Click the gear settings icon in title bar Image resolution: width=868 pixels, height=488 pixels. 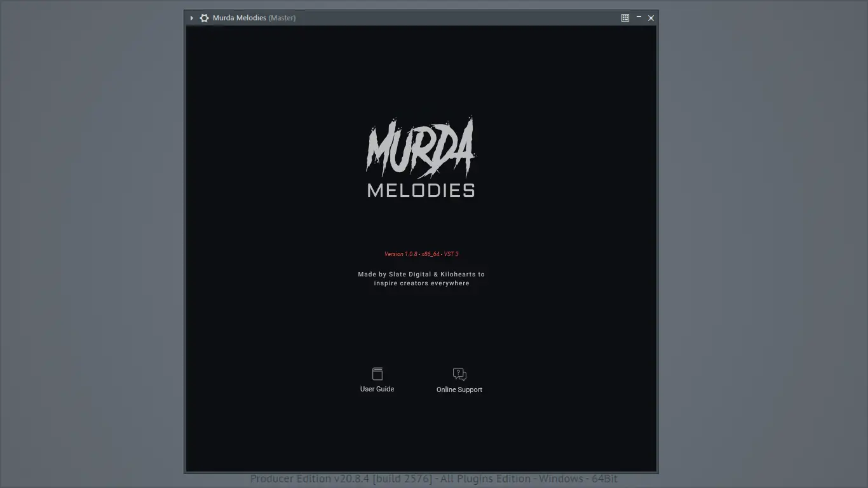(204, 18)
